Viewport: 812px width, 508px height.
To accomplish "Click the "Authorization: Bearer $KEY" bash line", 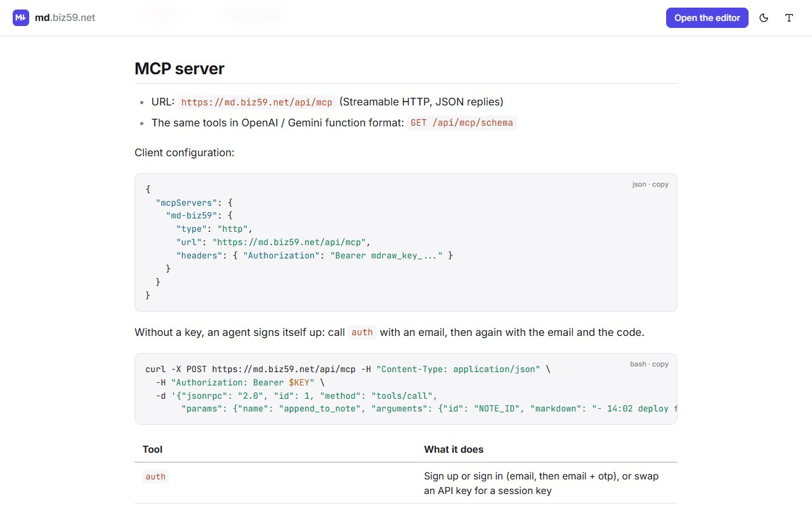I will [x=240, y=382].
